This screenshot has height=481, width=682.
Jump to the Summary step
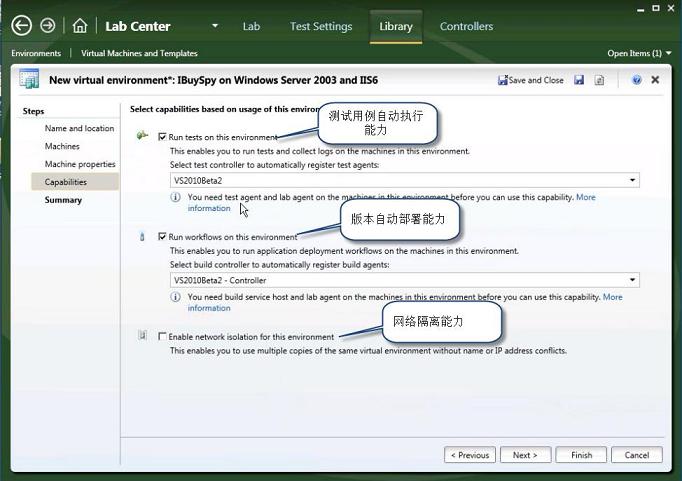coord(63,200)
